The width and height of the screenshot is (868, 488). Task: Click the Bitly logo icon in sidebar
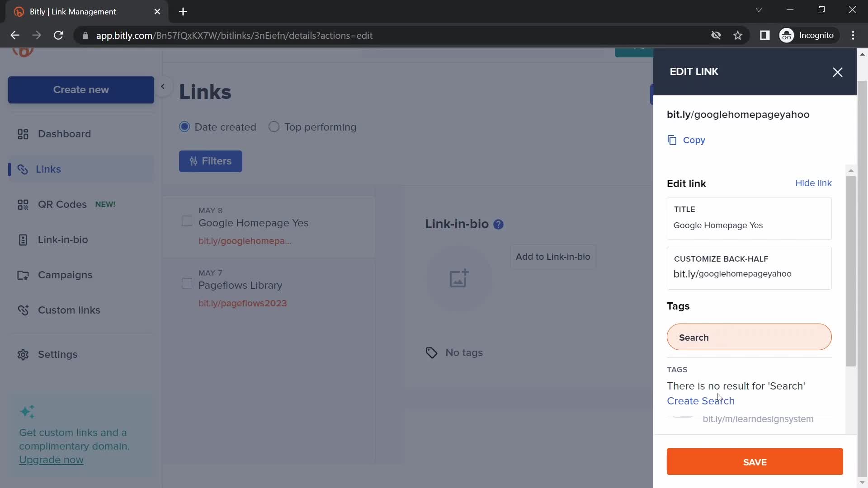click(x=23, y=51)
